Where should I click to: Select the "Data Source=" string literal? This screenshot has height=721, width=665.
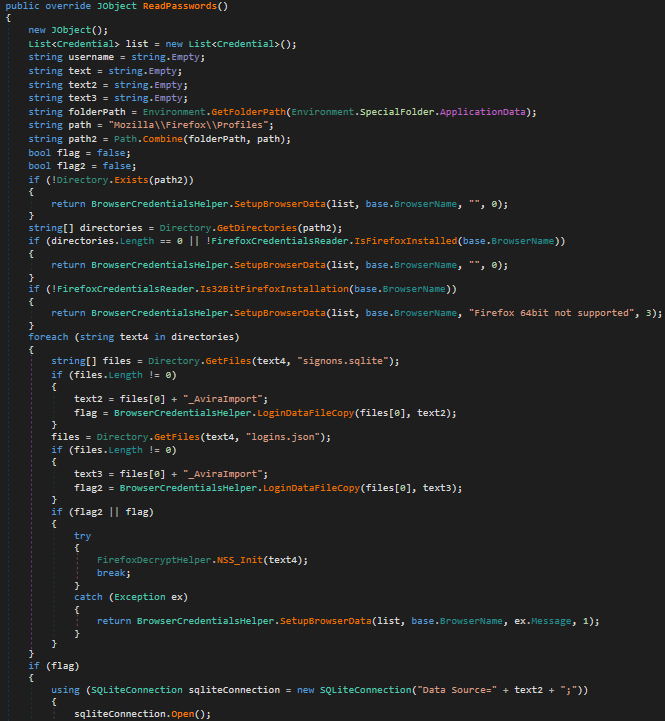click(457, 690)
